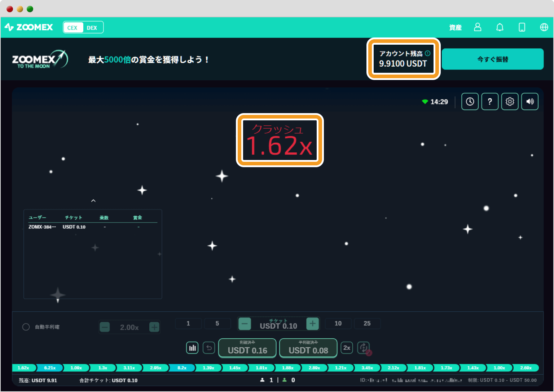Collapse the player list with the chevron

[x=93, y=200]
